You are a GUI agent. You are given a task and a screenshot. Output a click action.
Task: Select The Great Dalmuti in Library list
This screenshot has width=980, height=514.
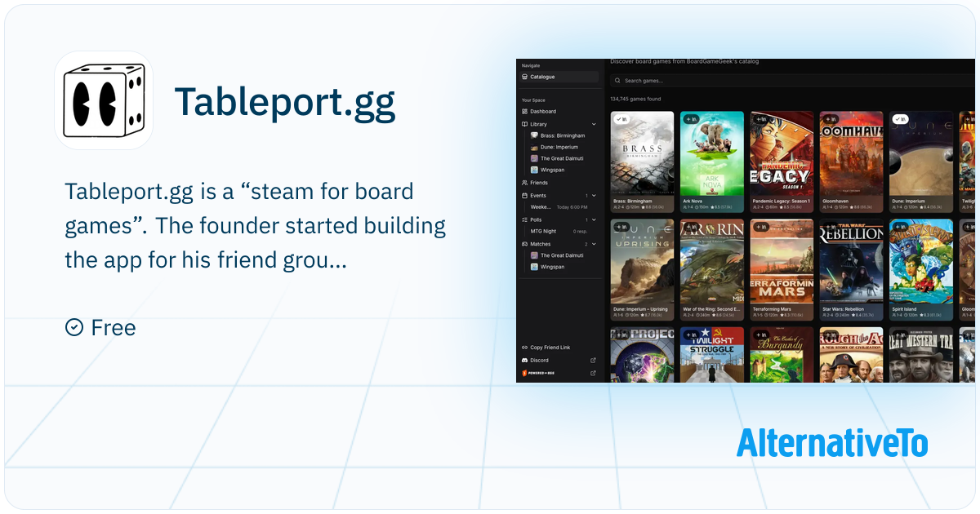pyautogui.click(x=562, y=158)
